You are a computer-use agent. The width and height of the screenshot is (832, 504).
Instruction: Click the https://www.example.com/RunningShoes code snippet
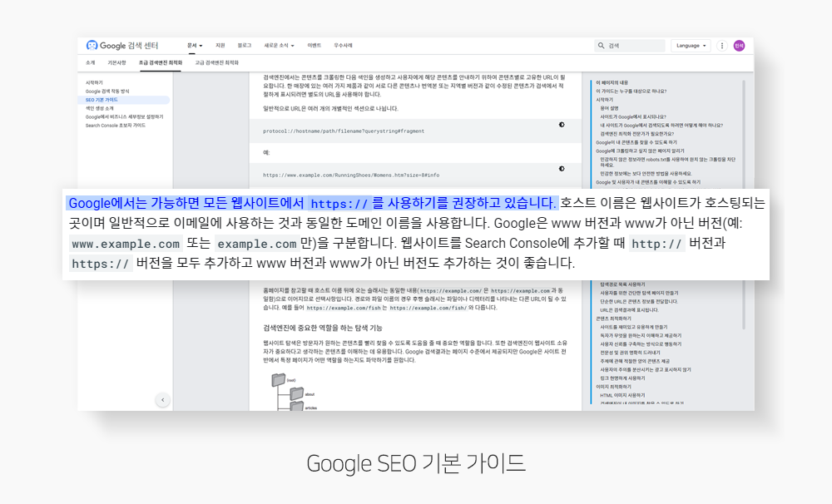351,175
